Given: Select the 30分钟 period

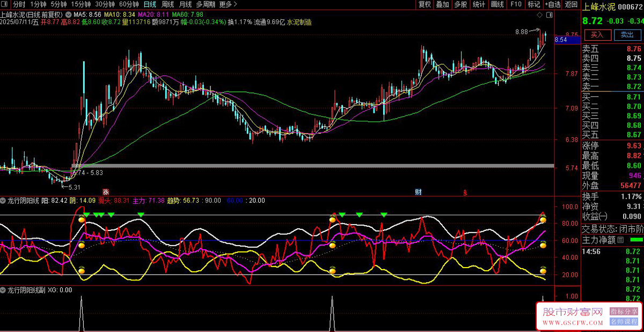Looking at the screenshot, I should [x=105, y=4].
